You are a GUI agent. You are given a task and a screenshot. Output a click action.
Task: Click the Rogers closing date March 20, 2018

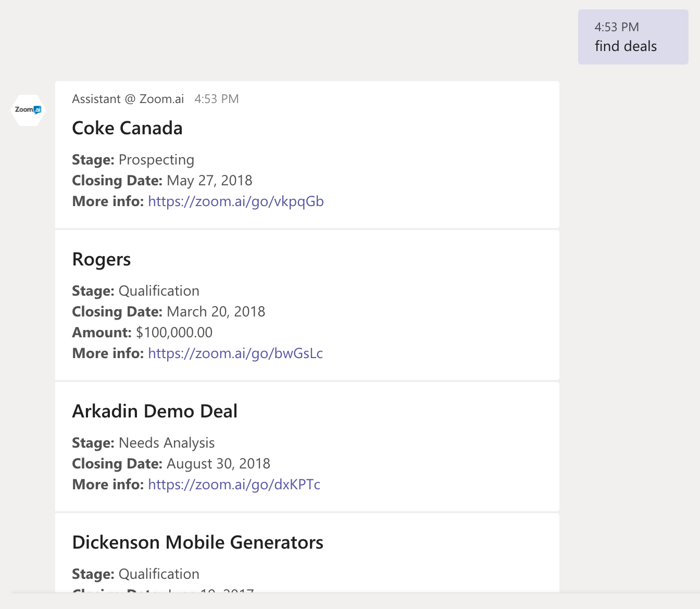click(x=216, y=312)
